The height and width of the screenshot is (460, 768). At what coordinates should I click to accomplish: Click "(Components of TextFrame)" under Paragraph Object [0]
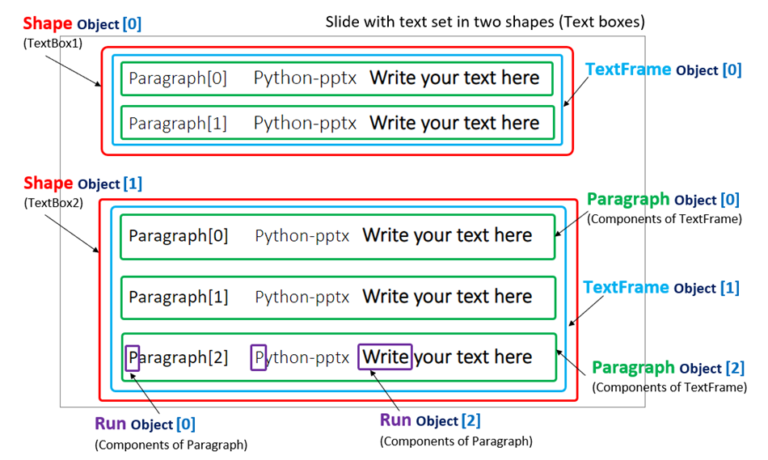[665, 219]
